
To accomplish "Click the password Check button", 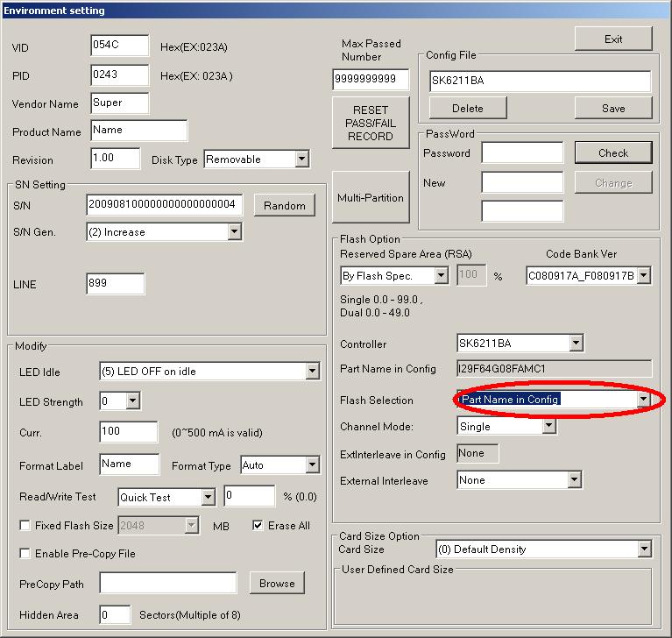I will point(613,152).
